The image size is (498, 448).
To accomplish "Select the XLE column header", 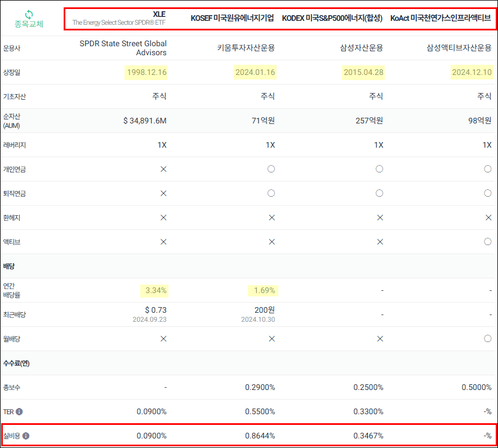I will [119, 18].
